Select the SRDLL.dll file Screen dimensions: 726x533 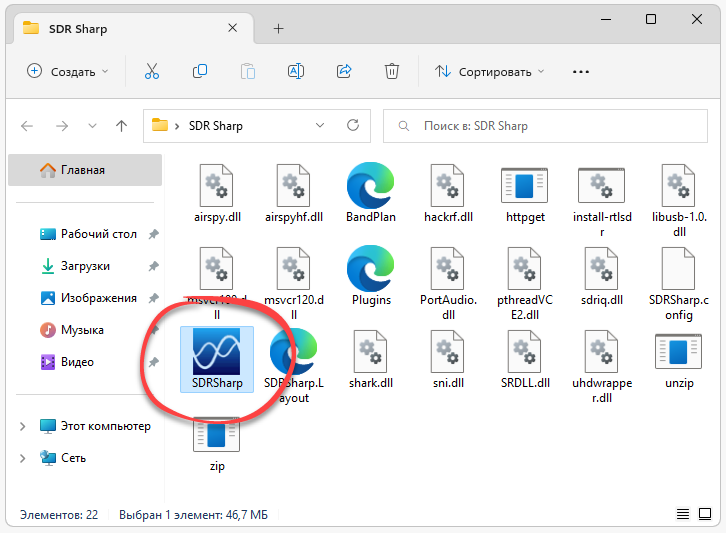click(x=525, y=359)
